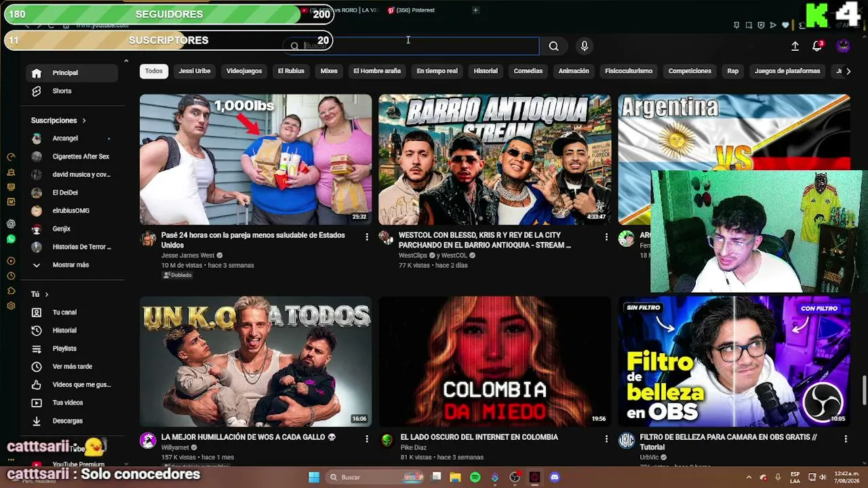This screenshot has width=868, height=488.
Task: Open a new browser tab
Action: [x=475, y=10]
